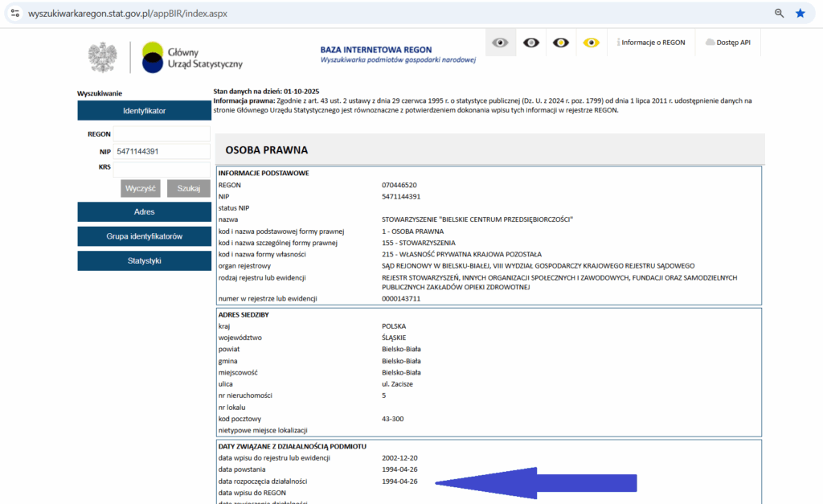This screenshot has height=504, width=823.
Task: Click the Polish eagle emblem logo
Action: tap(102, 57)
